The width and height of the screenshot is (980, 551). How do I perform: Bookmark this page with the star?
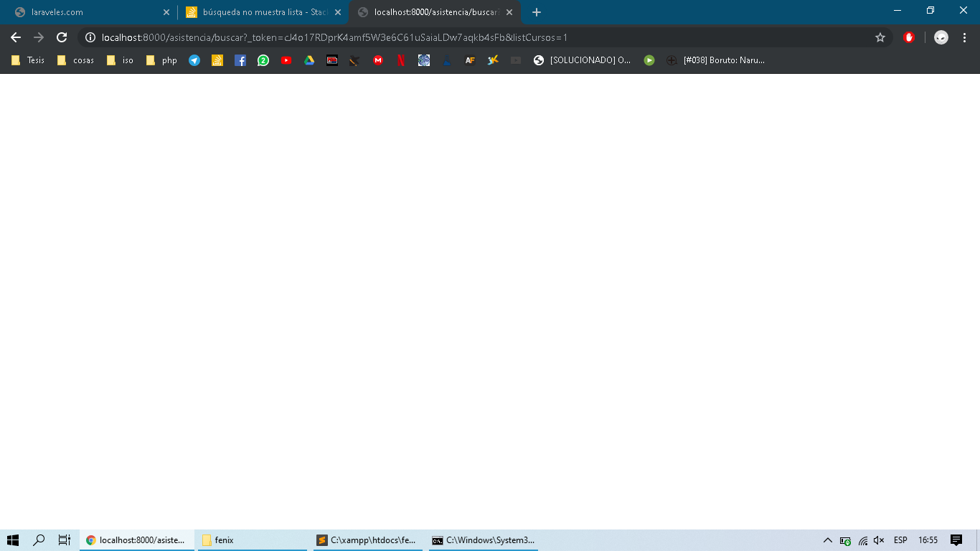coord(880,37)
